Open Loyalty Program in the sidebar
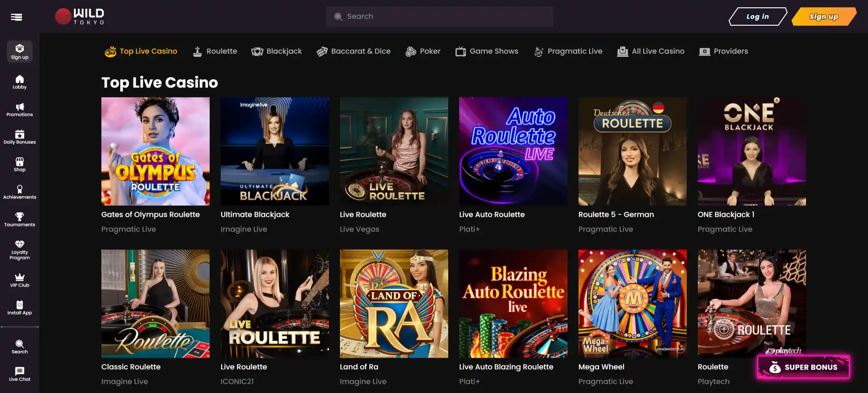The height and width of the screenshot is (393, 868). [x=20, y=250]
